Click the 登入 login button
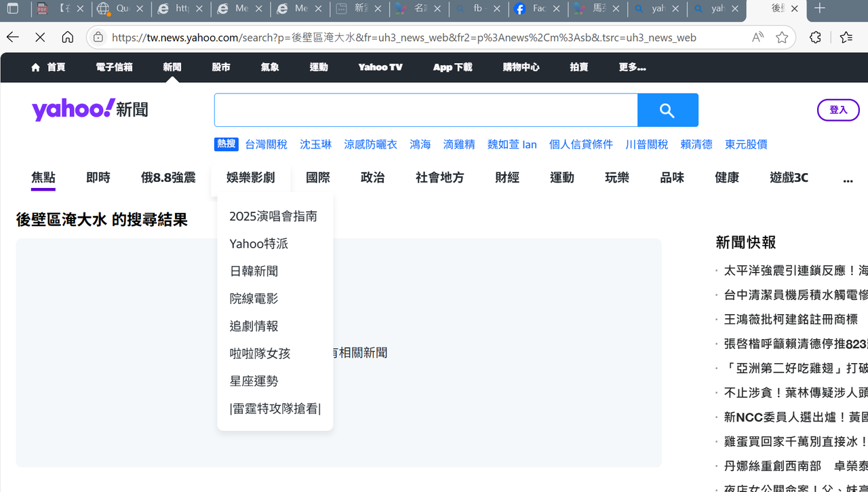 [838, 110]
